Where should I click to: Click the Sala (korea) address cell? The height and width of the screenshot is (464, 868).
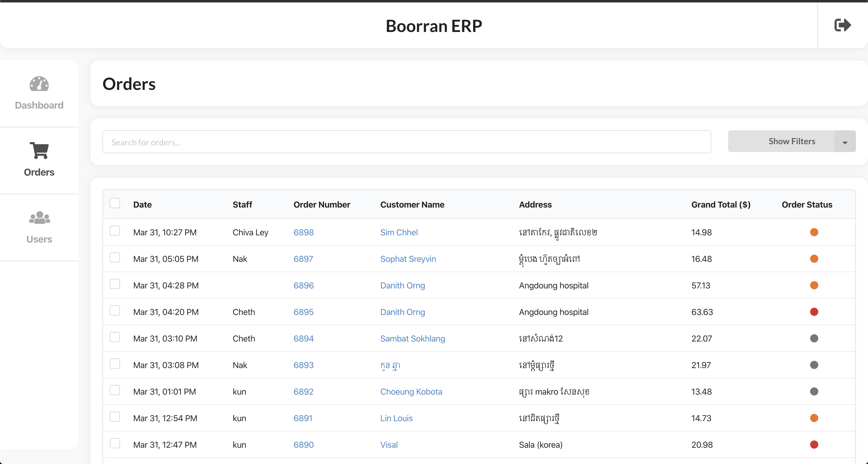[541, 445]
